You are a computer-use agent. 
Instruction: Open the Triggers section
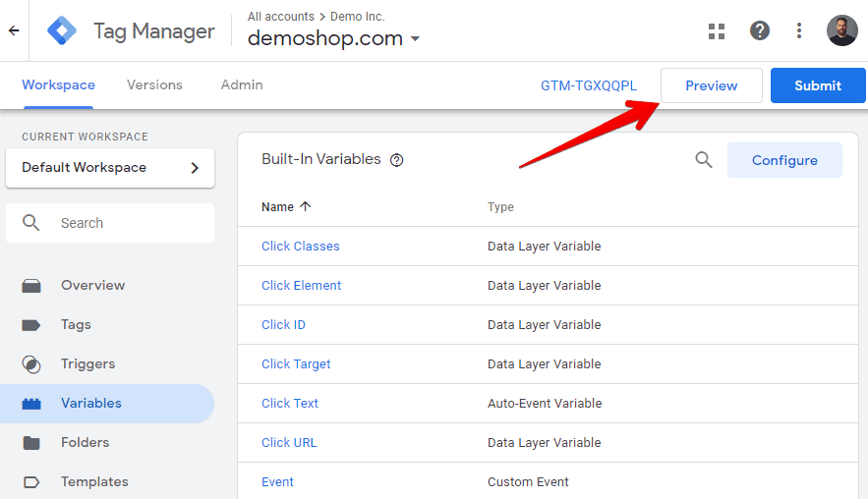(x=88, y=364)
